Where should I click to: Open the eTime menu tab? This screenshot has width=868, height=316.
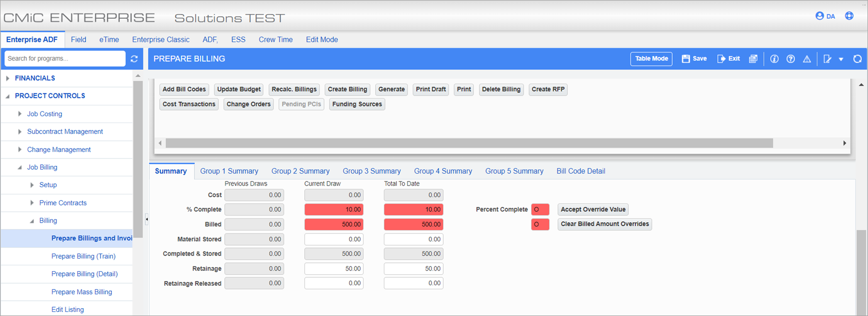pos(109,40)
